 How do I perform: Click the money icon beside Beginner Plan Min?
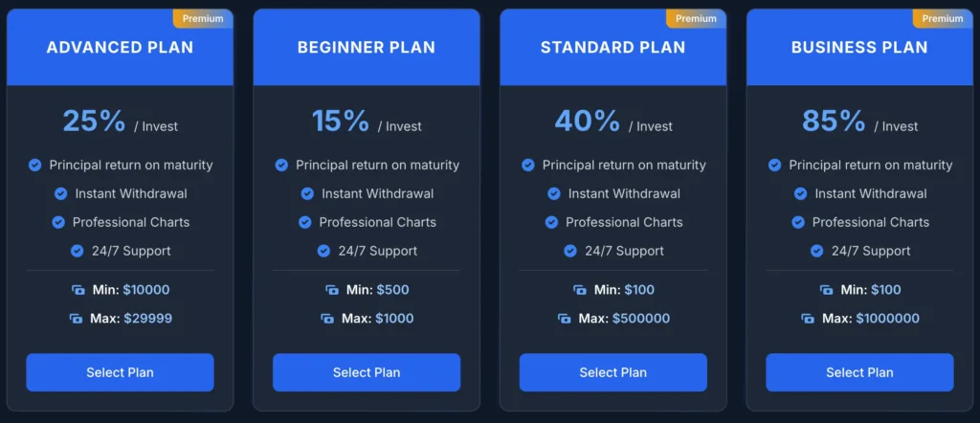(x=332, y=290)
